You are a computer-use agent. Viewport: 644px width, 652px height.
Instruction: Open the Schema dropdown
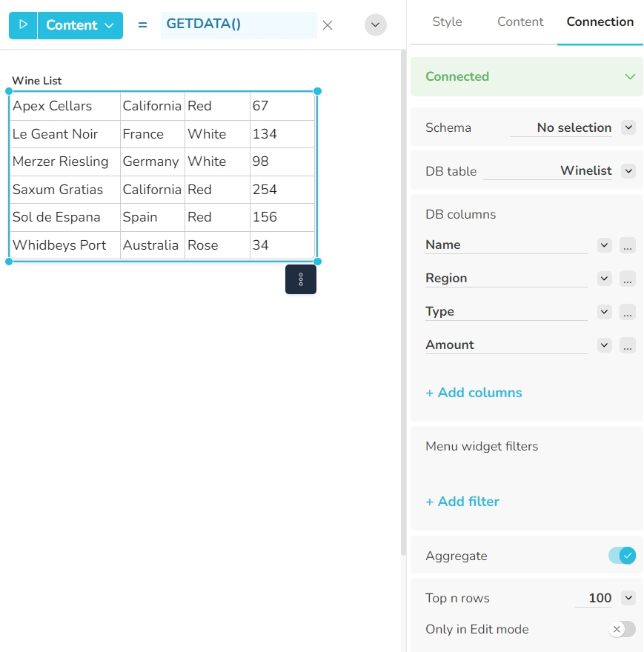click(628, 127)
